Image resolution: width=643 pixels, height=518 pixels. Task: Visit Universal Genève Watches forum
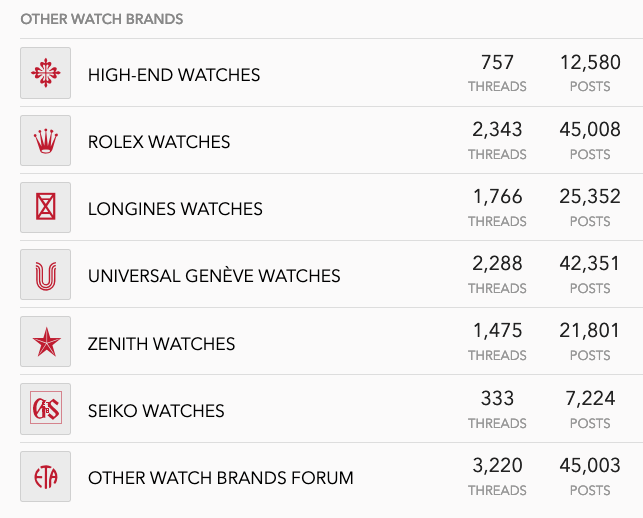click(x=214, y=276)
